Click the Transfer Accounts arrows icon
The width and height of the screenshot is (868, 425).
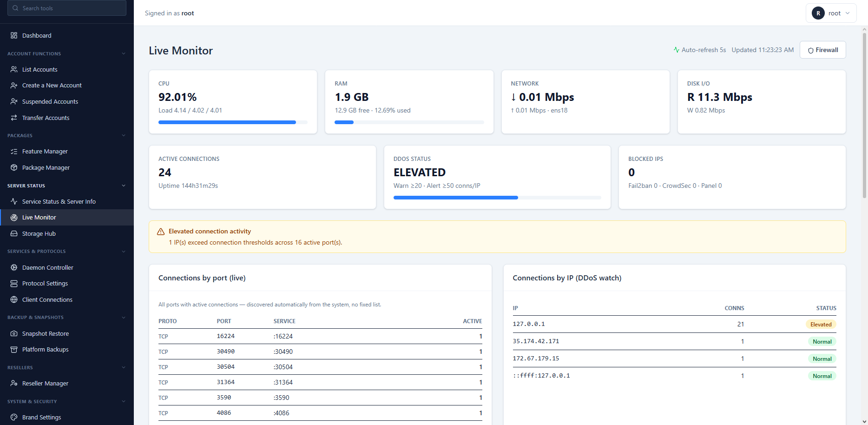coord(14,118)
